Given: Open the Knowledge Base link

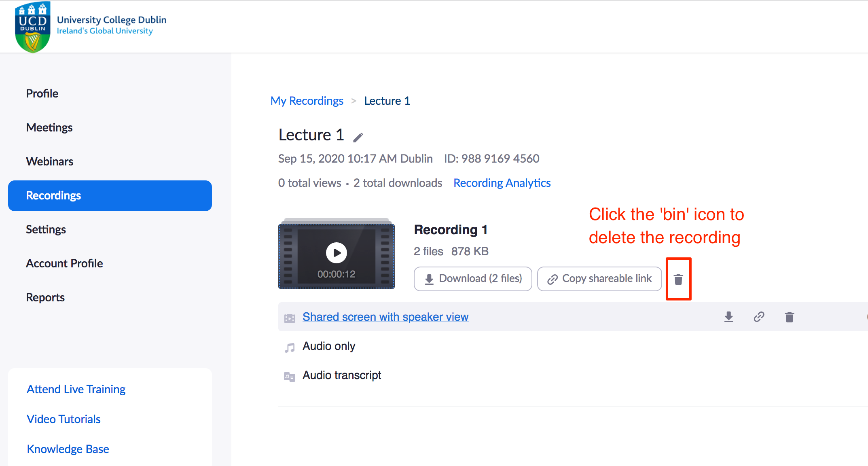Looking at the screenshot, I should [68, 449].
